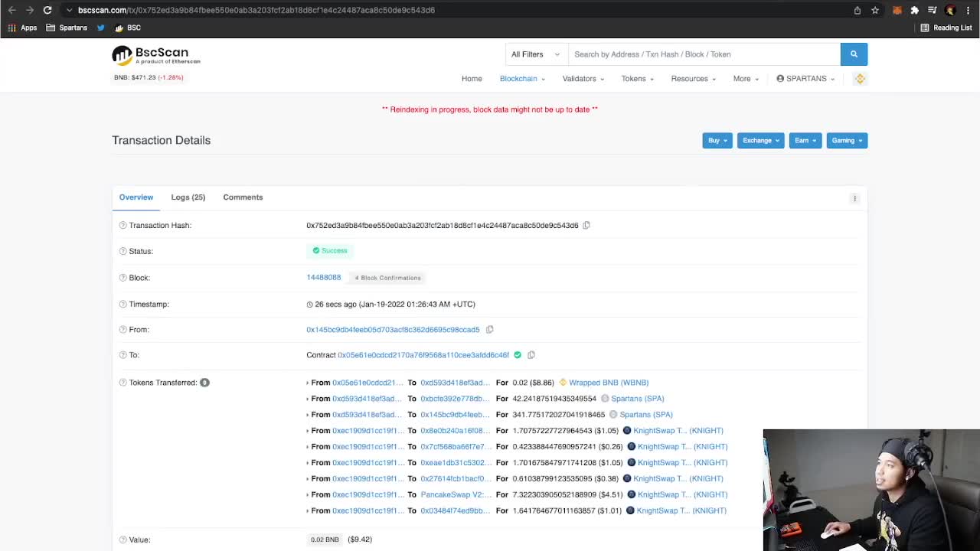Open recipient address 0xbcfe392e778db link
The width and height of the screenshot is (980, 551).
455,399
